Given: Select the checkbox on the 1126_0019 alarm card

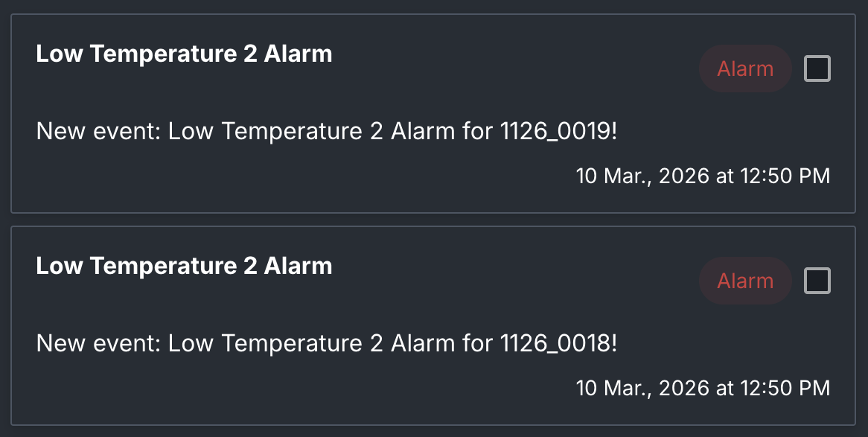Looking at the screenshot, I should pyautogui.click(x=817, y=68).
